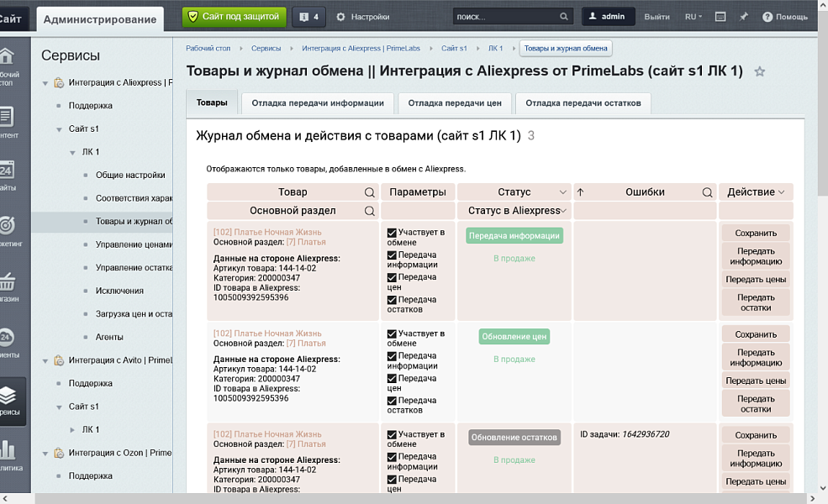The height and width of the screenshot is (504, 828).
Task: Toggle first product's Передача цен checkbox
Action: (392, 277)
